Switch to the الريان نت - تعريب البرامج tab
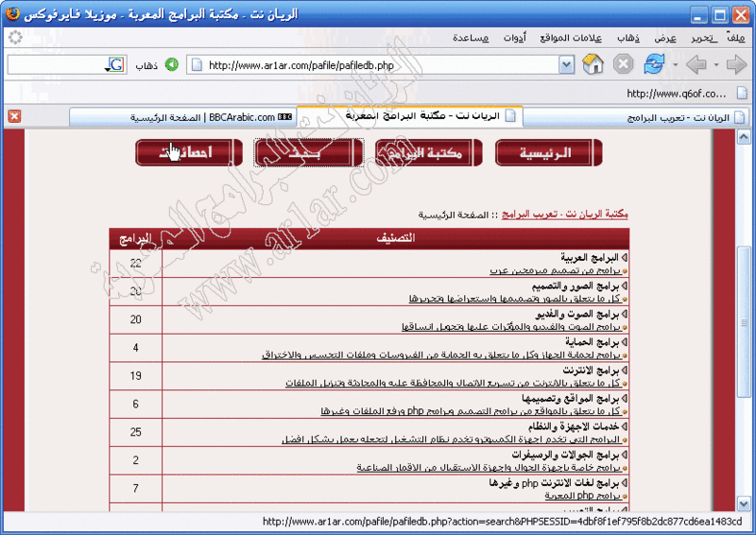Screen dimensions: 756x535 pos(636,117)
